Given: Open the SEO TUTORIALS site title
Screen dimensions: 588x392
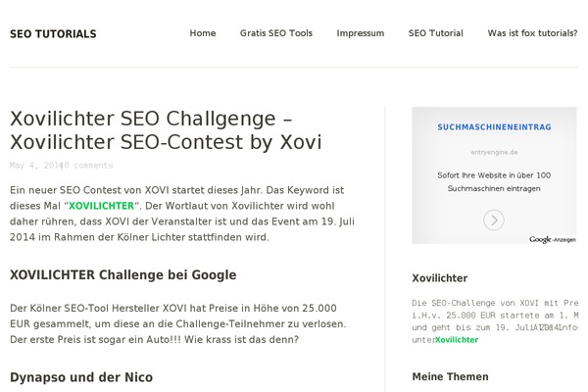Looking at the screenshot, I should point(53,34).
